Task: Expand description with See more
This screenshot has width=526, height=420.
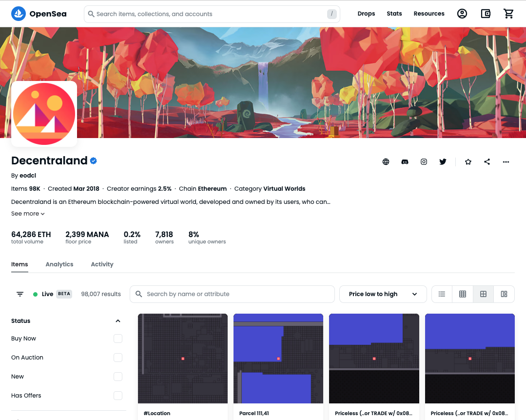Action: (x=28, y=214)
